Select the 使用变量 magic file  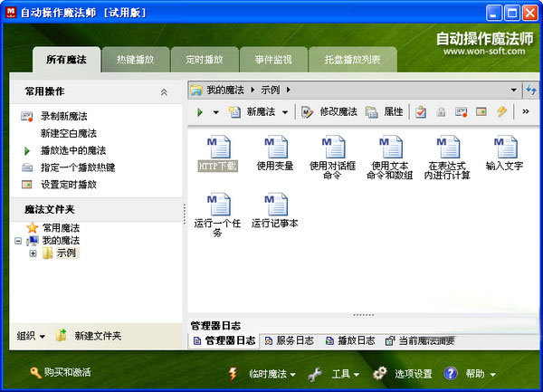(275, 153)
